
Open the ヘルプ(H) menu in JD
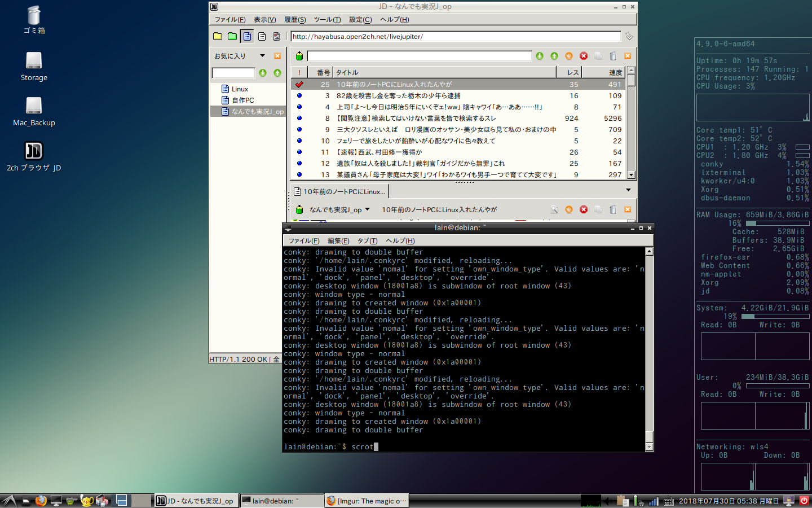[x=394, y=20]
